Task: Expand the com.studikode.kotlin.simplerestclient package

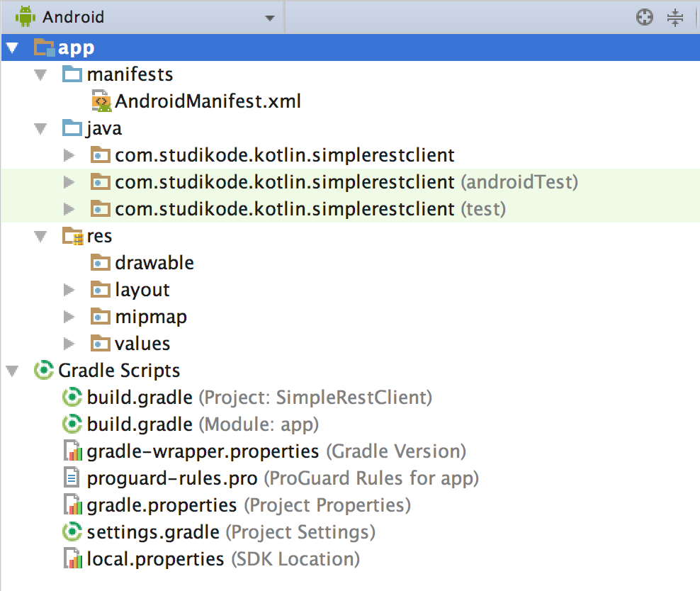Action: (x=69, y=154)
